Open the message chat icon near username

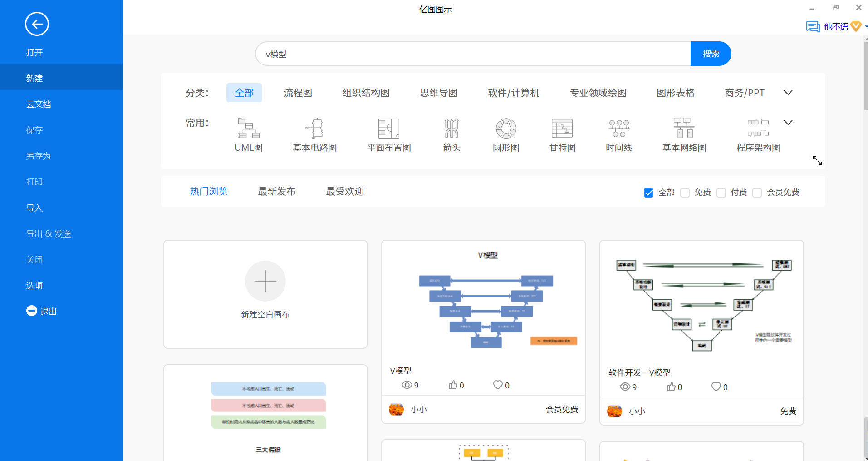[813, 26]
